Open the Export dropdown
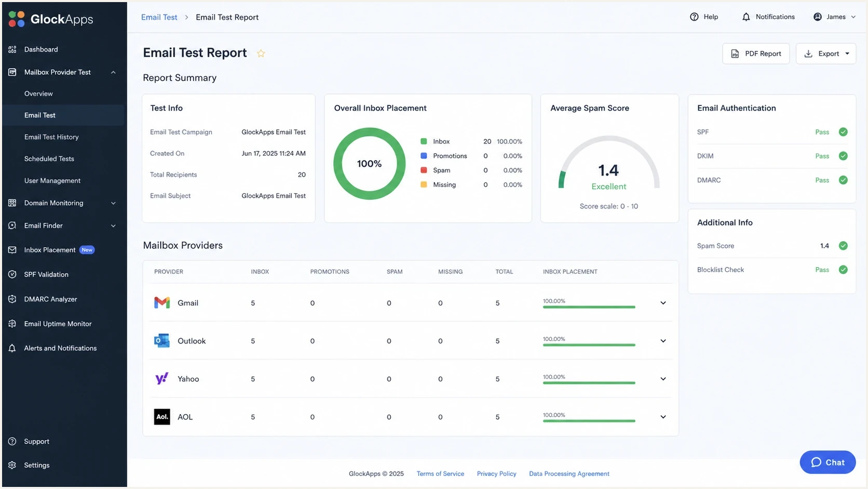Screen dimensions: 868x489 [826, 54]
